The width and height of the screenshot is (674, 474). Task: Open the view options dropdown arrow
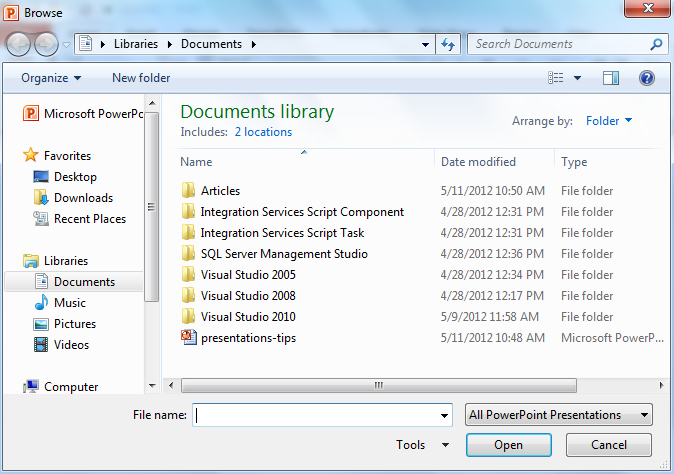(x=577, y=78)
